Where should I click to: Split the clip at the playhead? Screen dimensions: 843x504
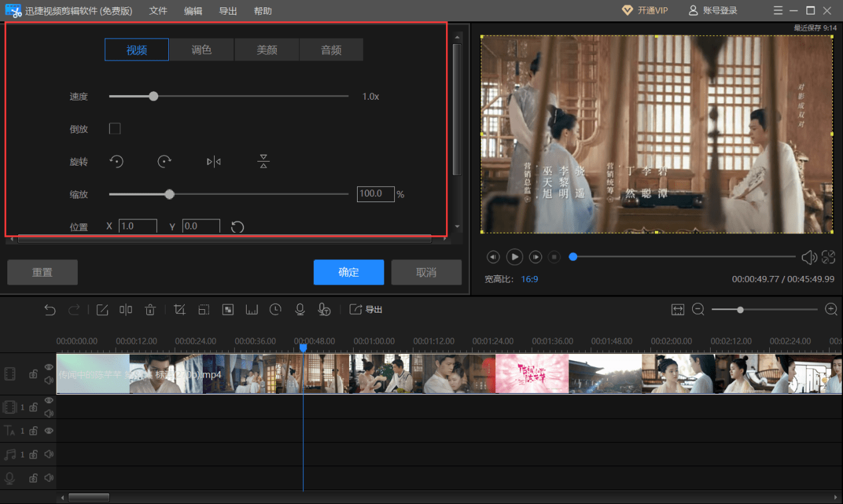tap(126, 309)
